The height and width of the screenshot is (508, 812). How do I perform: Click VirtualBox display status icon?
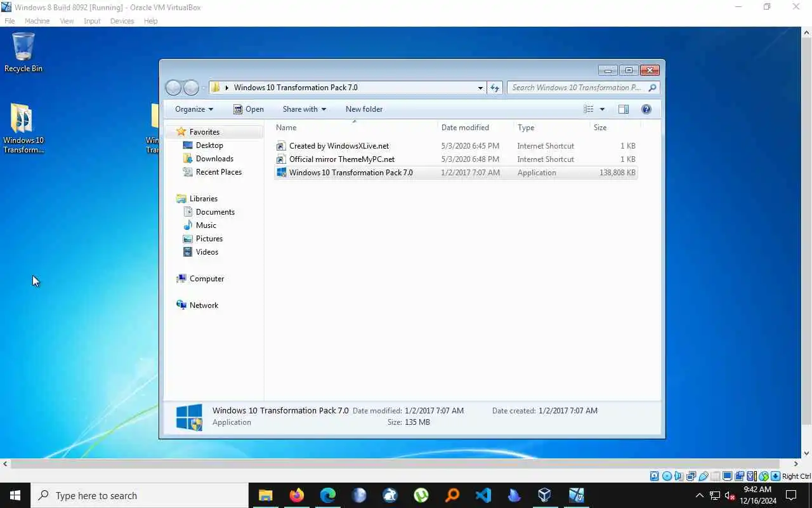[727, 476]
